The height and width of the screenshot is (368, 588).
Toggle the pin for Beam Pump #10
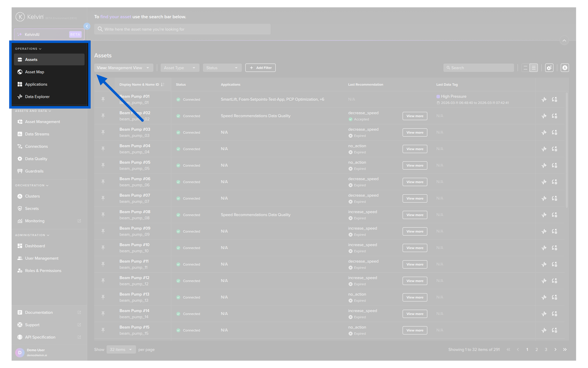click(x=103, y=248)
